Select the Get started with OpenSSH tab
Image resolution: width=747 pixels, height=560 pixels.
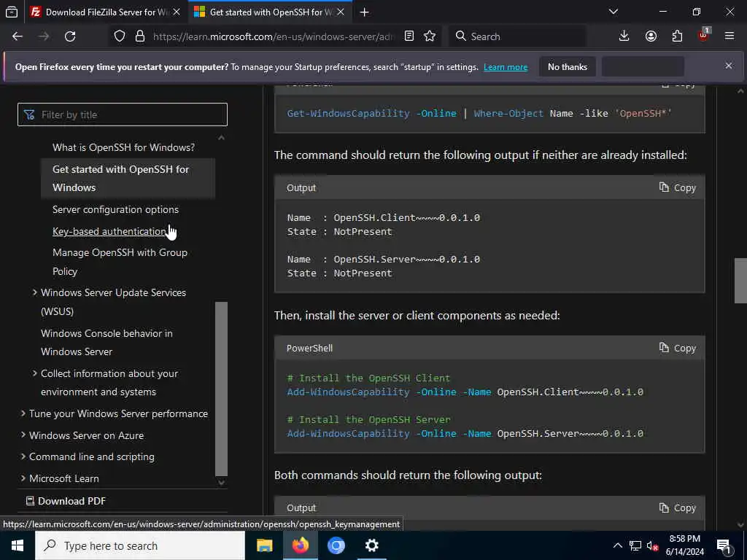click(270, 12)
